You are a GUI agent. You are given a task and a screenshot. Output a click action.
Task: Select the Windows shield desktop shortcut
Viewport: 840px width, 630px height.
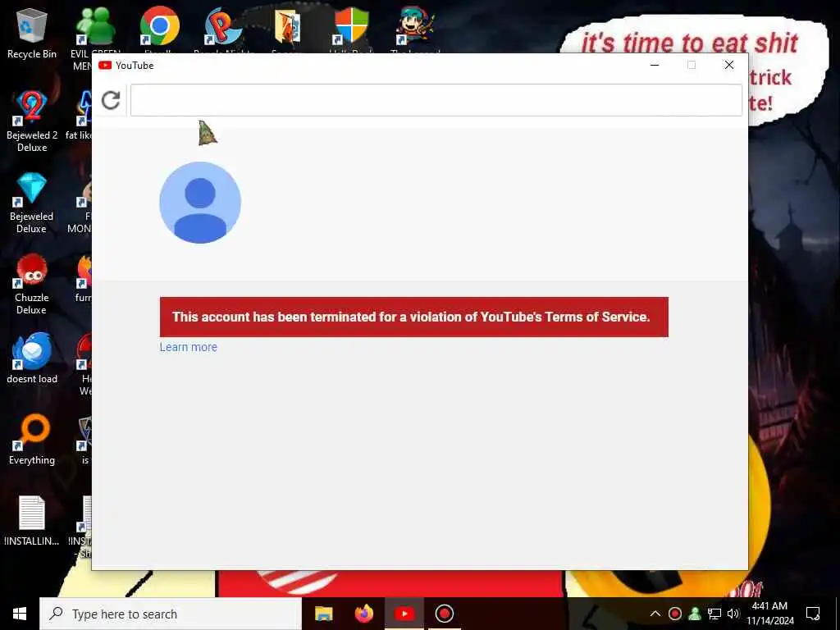pos(351,25)
